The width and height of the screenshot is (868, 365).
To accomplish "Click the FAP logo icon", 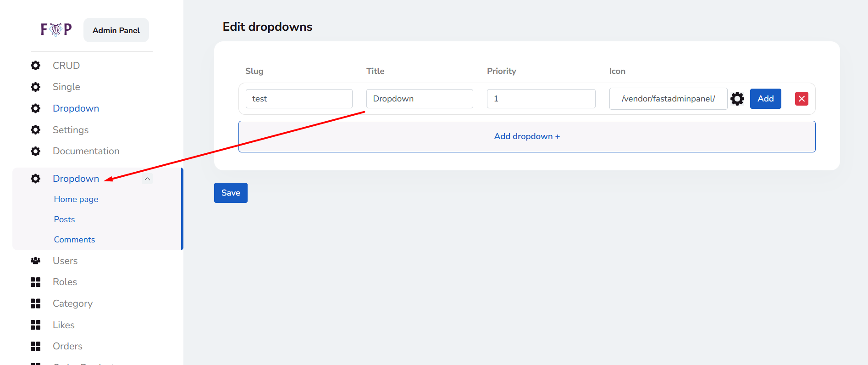I will tap(56, 30).
